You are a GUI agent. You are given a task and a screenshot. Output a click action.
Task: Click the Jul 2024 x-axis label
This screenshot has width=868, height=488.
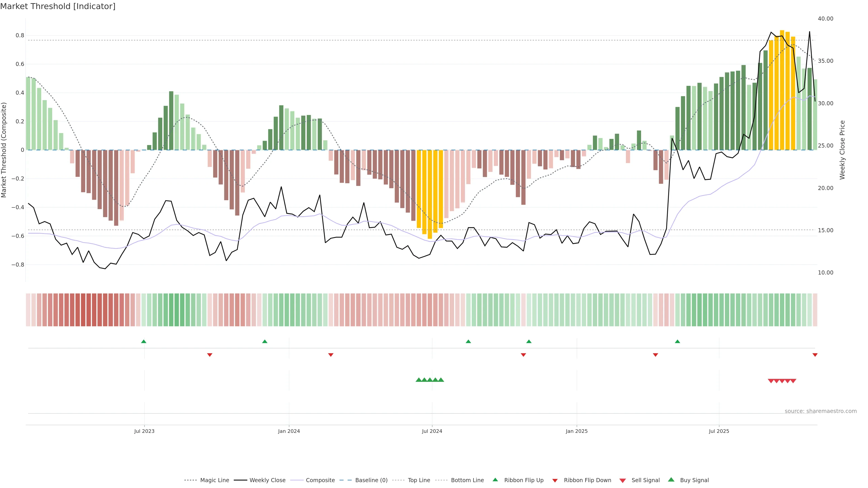coord(432,431)
